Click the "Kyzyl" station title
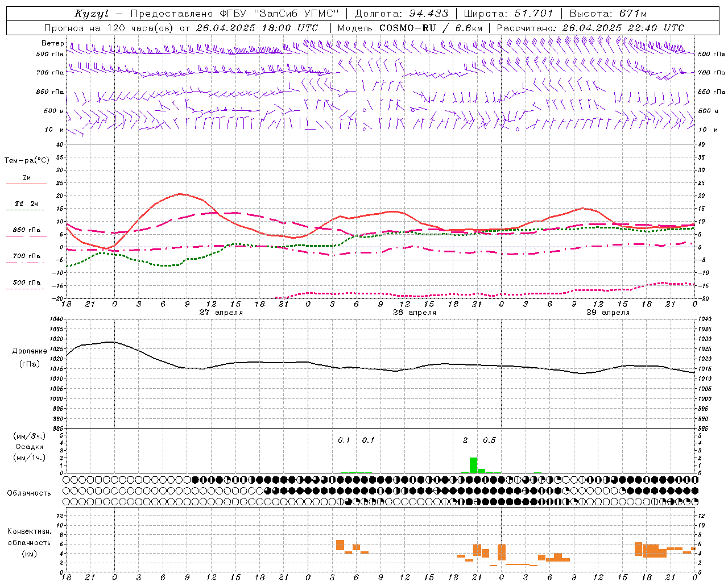The width and height of the screenshot is (728, 582). [x=92, y=14]
